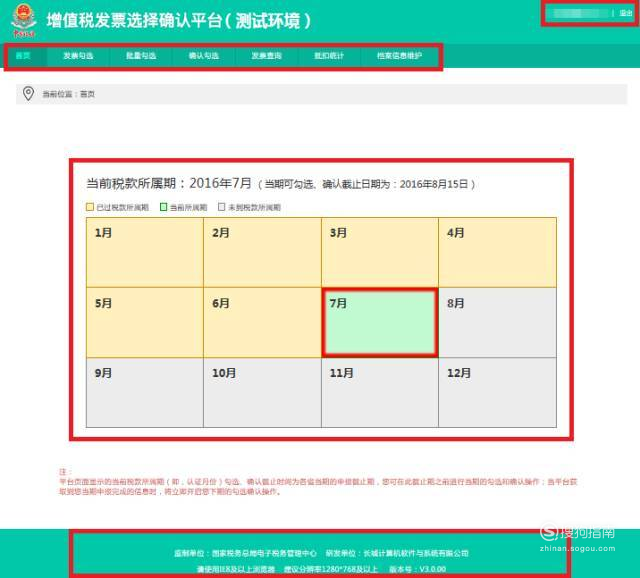Screen dimensions: 640x578
Task: Pick the 4月 month cell
Action: [x=498, y=252]
